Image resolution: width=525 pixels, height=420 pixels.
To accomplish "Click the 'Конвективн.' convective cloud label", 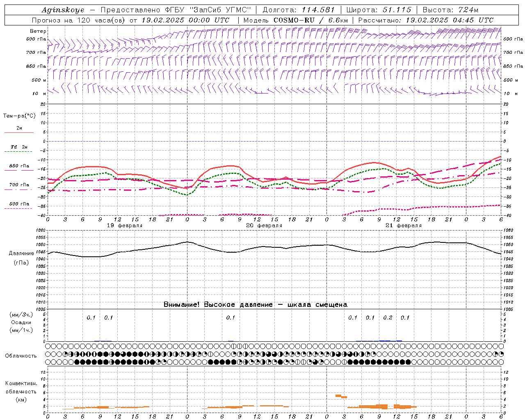I will click(x=21, y=383).
